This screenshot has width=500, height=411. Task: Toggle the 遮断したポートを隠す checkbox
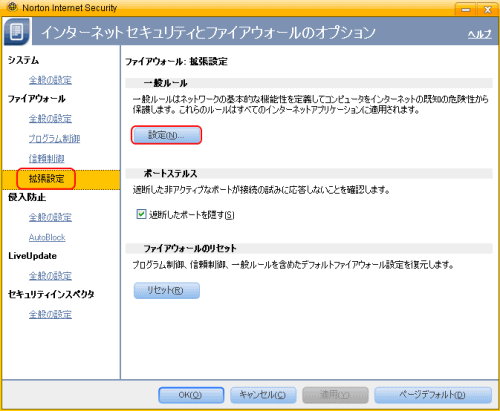pos(141,214)
